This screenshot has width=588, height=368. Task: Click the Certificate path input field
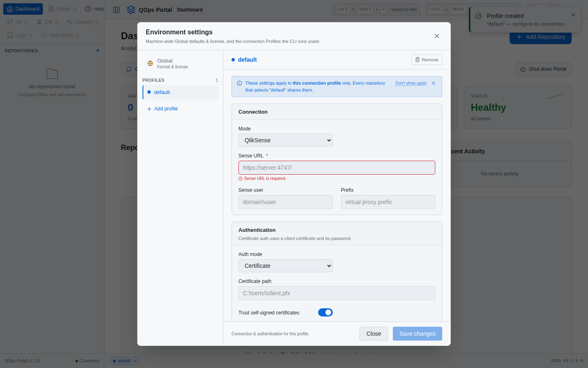pyautogui.click(x=337, y=293)
